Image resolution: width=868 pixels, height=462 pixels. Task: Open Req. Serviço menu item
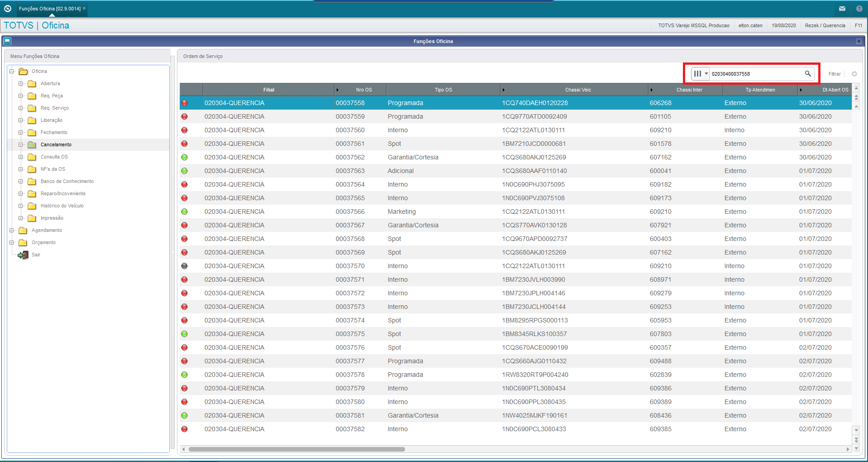pyautogui.click(x=55, y=108)
